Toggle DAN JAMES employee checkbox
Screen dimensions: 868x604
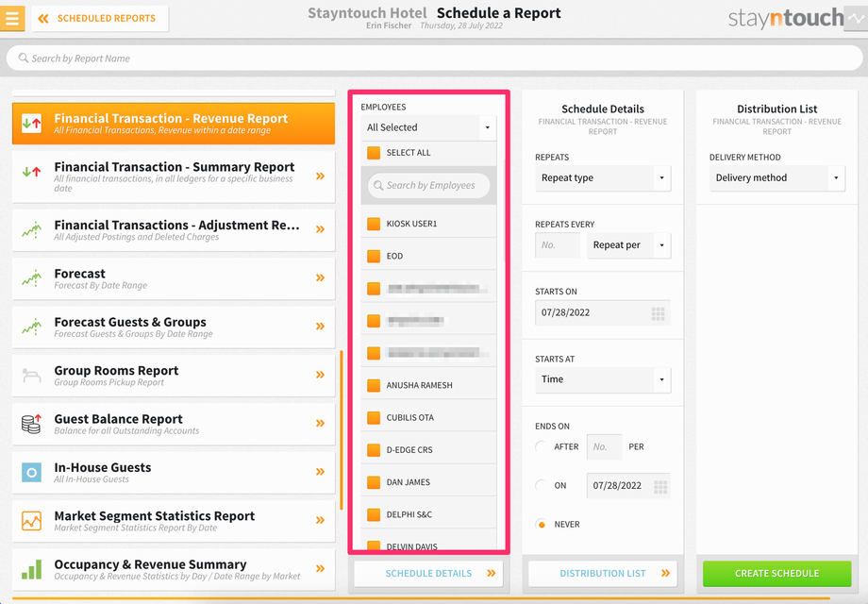[x=374, y=482]
